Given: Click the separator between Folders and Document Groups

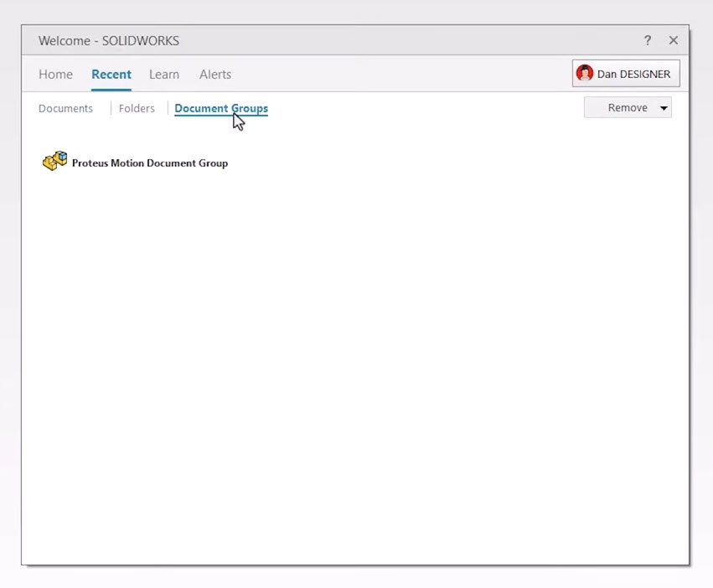Looking at the screenshot, I should 168,109.
